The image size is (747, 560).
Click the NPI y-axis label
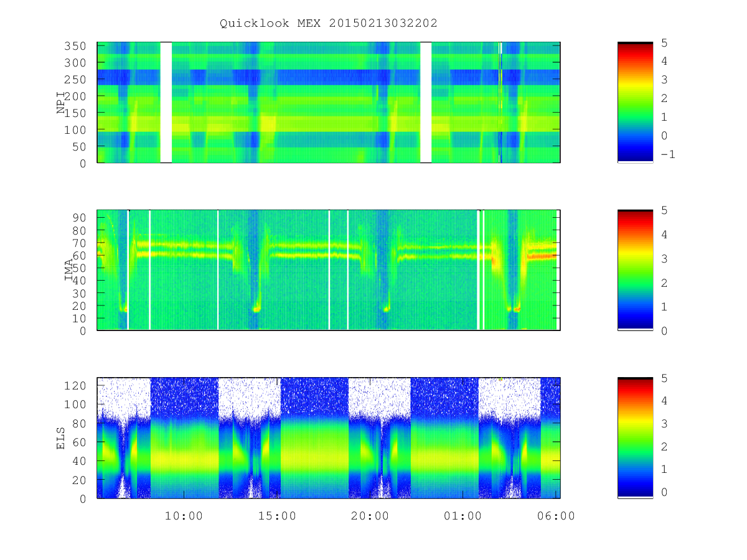coord(61,103)
